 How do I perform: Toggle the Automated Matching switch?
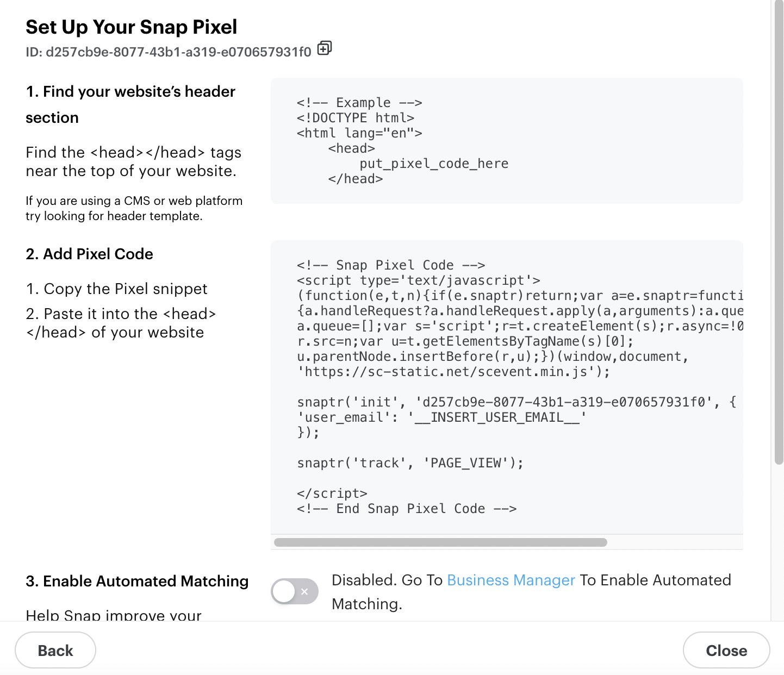coord(294,591)
